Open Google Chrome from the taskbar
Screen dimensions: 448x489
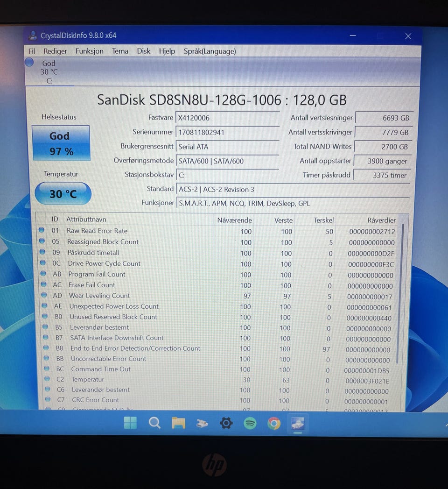274,424
